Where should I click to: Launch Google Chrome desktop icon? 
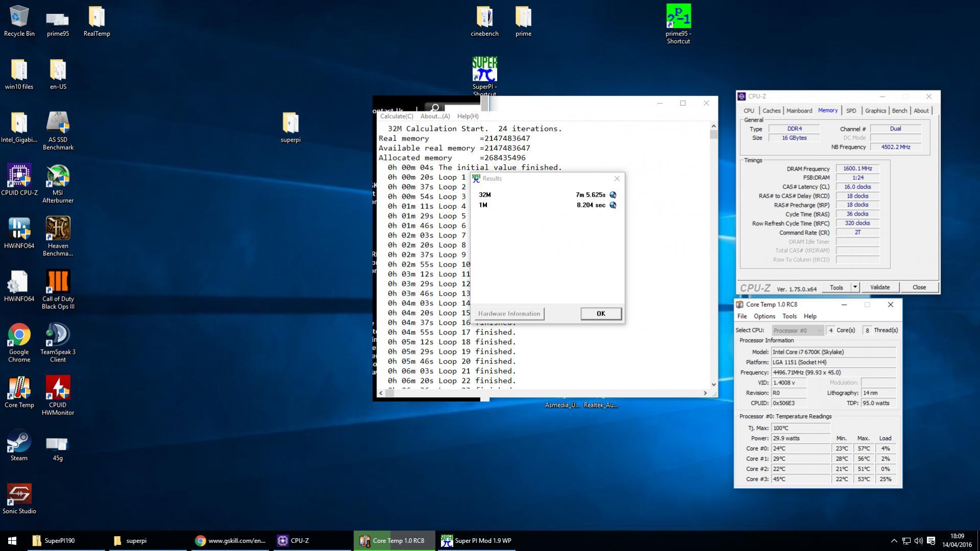[19, 343]
